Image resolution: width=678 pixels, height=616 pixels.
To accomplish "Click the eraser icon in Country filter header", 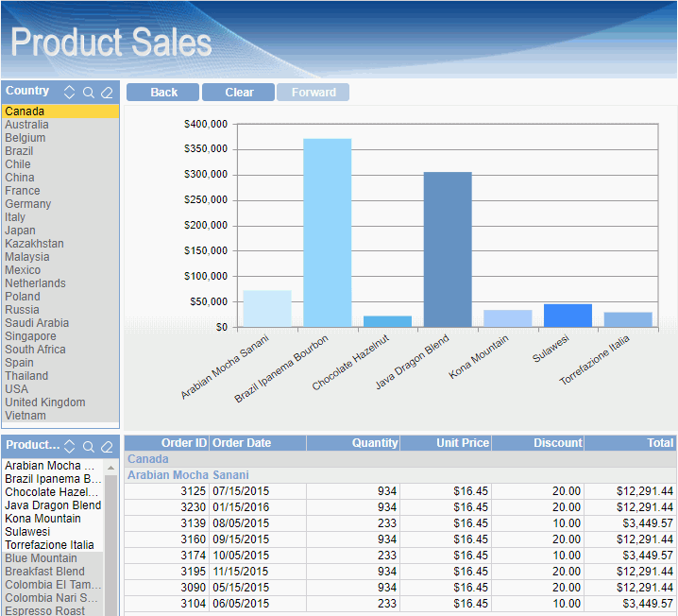I will (x=107, y=92).
